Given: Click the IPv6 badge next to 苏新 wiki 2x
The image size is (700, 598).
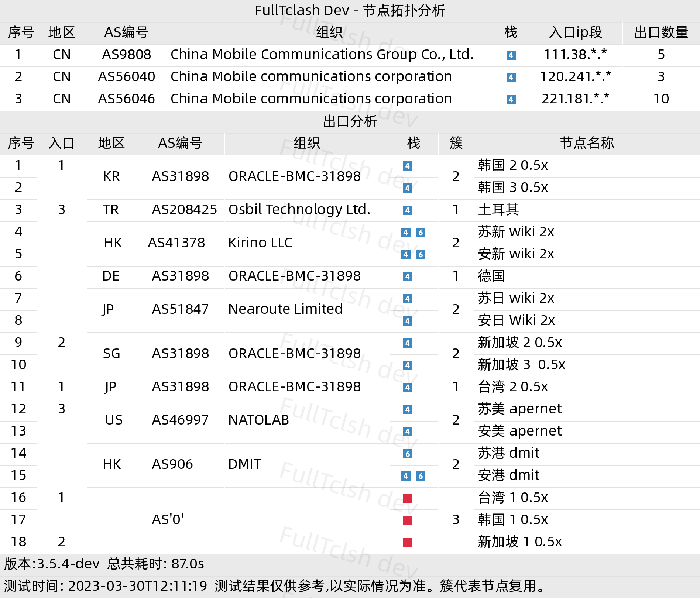Looking at the screenshot, I should pyautogui.click(x=421, y=233).
